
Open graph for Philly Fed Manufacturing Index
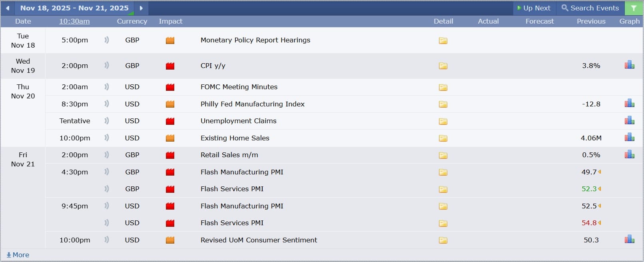point(629,104)
